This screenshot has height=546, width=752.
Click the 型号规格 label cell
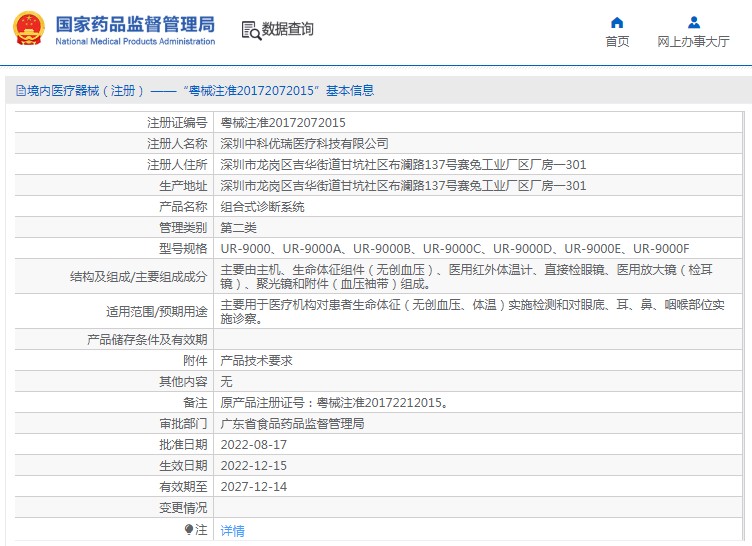pyautogui.click(x=114, y=249)
